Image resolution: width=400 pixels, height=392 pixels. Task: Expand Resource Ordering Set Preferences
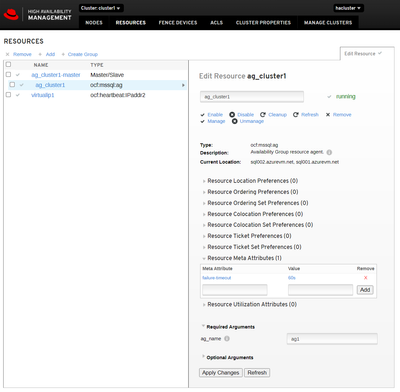click(x=255, y=203)
